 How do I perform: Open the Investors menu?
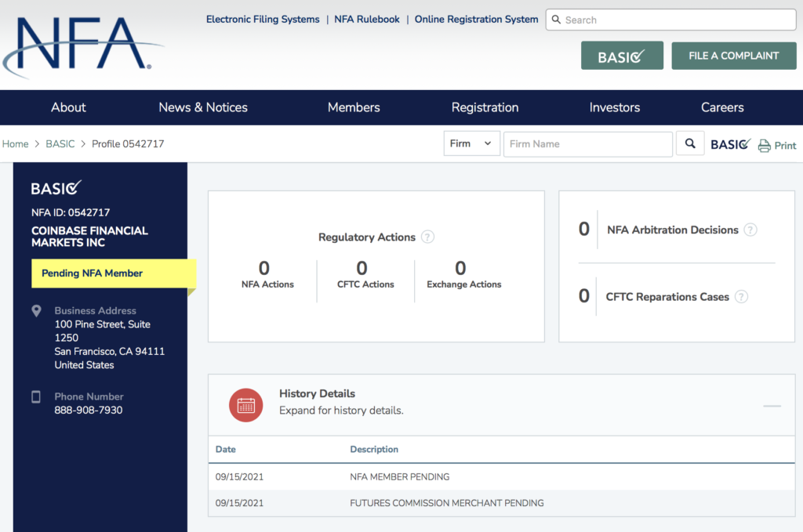[x=615, y=107]
